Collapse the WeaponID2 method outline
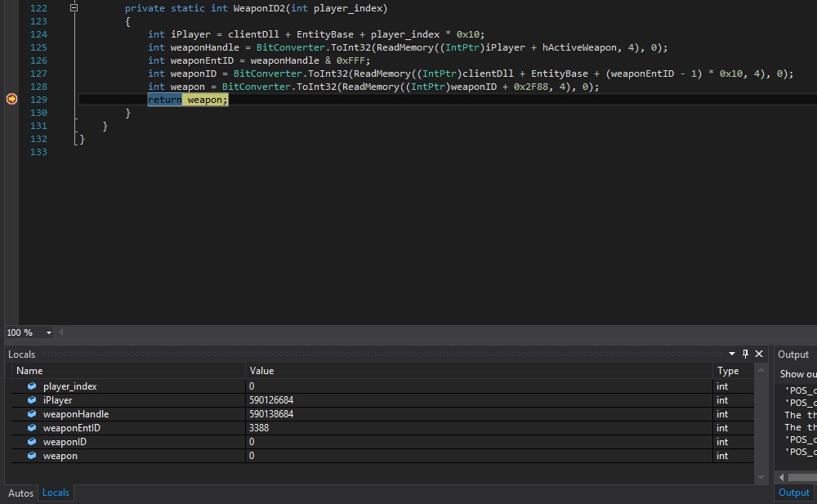Screen dimensions: 817x504 (74, 7)
